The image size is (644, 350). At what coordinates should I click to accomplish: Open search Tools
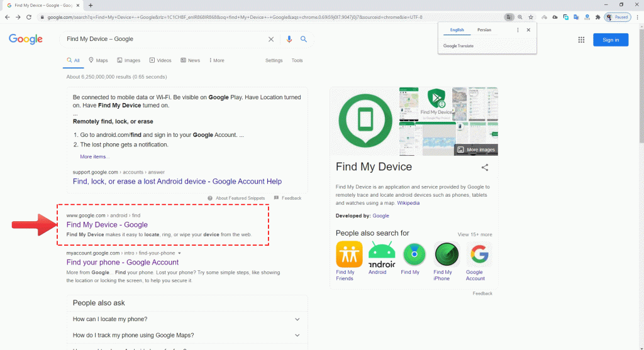297,60
